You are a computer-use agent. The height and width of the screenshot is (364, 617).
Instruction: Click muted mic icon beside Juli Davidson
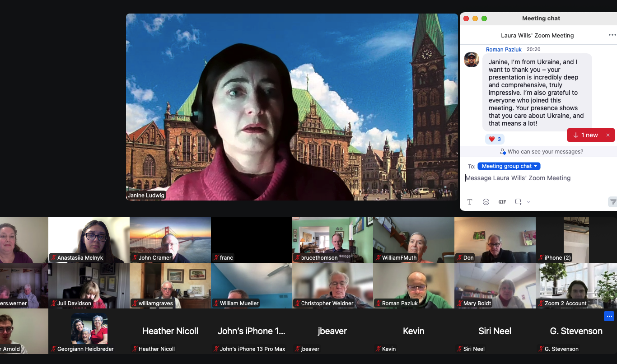click(53, 303)
